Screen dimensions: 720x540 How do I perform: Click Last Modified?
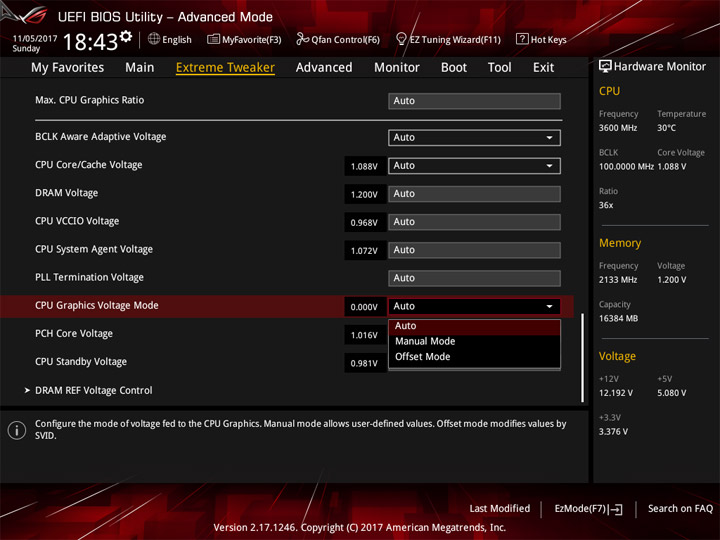tap(500, 509)
